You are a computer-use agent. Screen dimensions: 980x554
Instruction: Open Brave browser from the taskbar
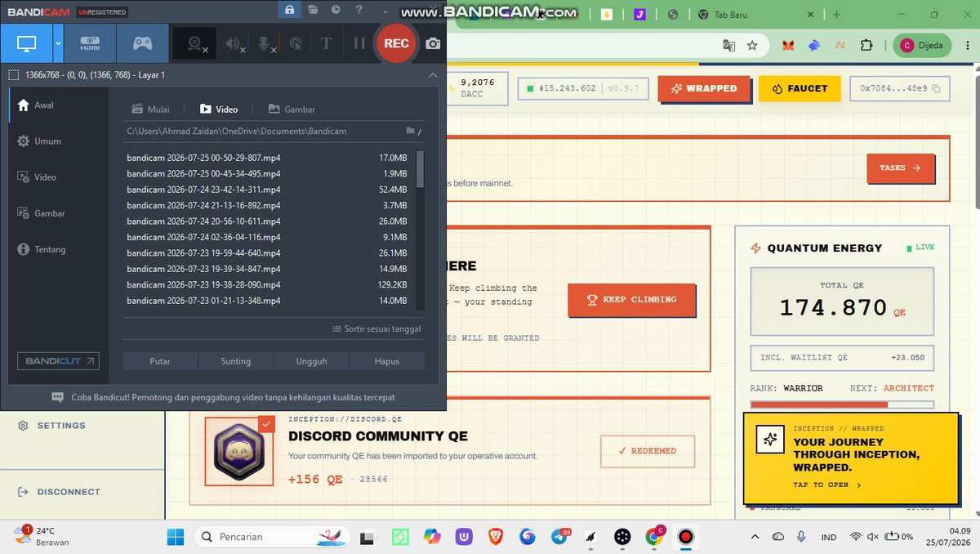click(x=496, y=537)
